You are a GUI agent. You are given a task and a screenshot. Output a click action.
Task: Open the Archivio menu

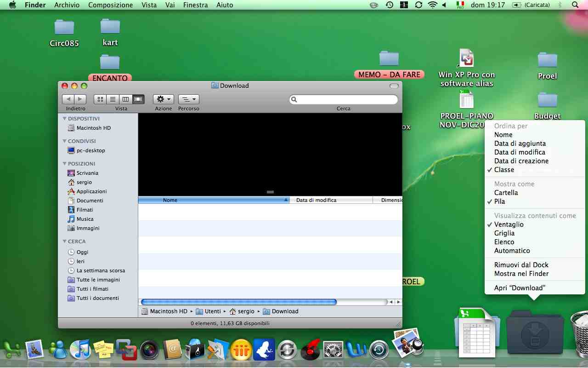pyautogui.click(x=67, y=5)
